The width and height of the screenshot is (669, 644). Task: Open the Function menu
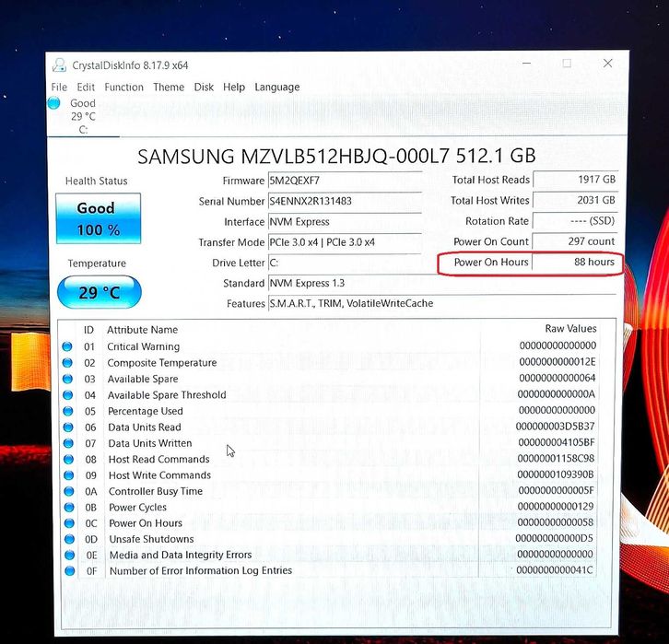tap(123, 87)
